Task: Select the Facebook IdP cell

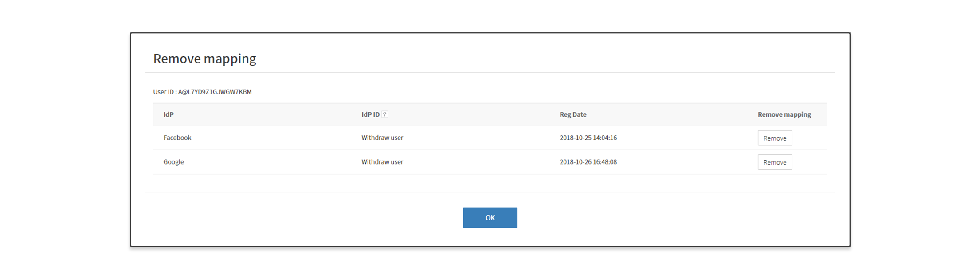Action: tap(177, 138)
